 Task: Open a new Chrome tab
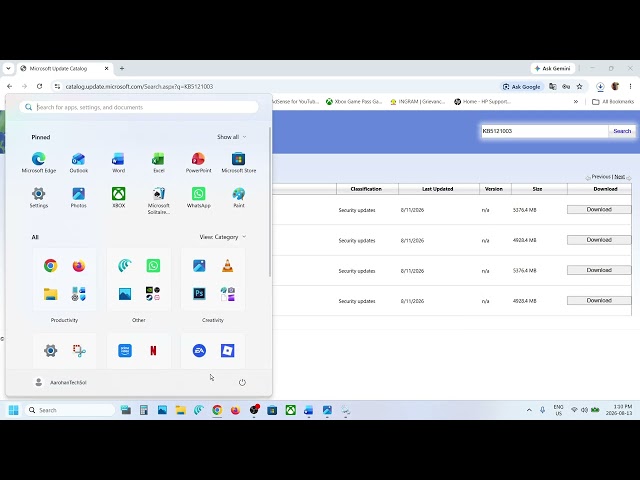point(122,69)
